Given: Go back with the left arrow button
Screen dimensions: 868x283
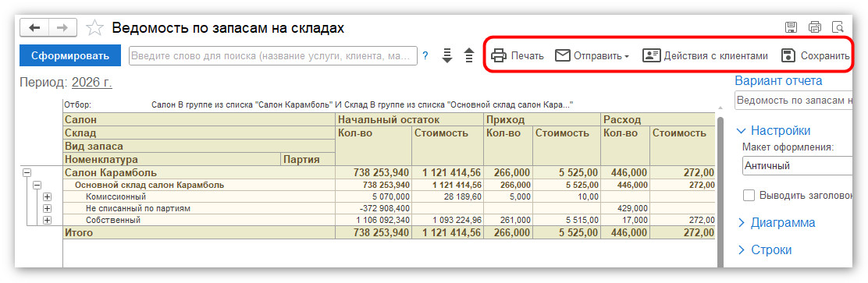Looking at the screenshot, I should click(x=34, y=27).
